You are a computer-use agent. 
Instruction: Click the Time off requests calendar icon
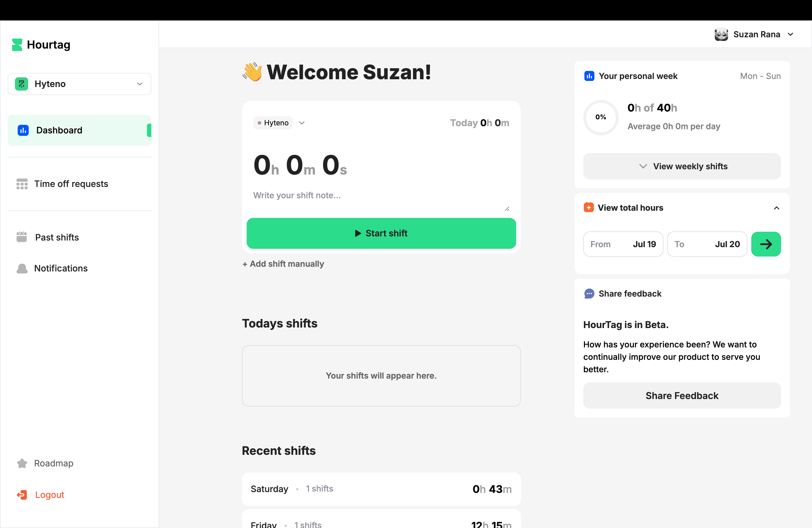[22, 184]
